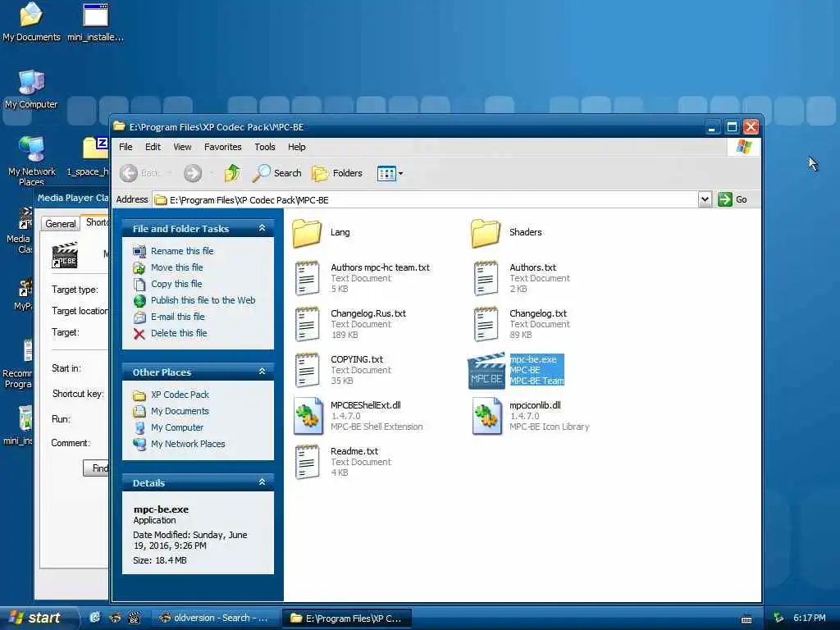This screenshot has height=630, width=840.
Task: Switch to General tab in properties dialog
Action: (x=60, y=223)
